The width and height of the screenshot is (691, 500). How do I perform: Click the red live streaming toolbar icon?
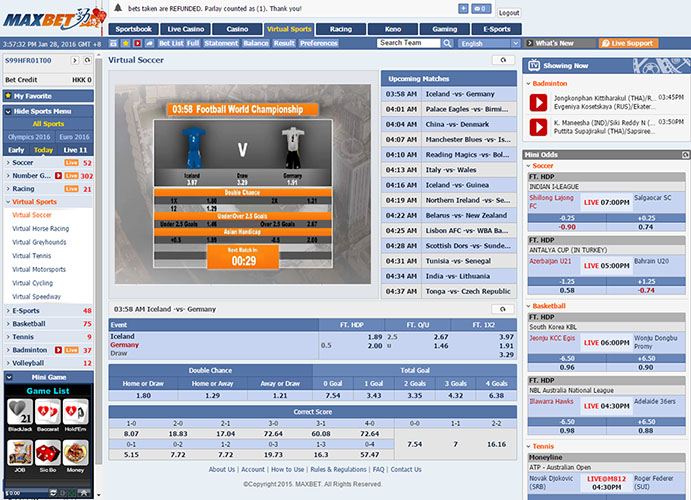coord(137,43)
